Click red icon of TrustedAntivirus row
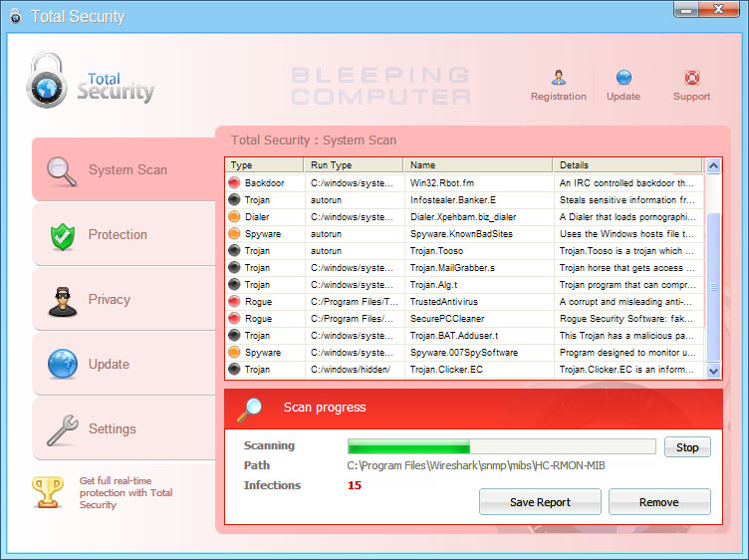 [x=234, y=302]
